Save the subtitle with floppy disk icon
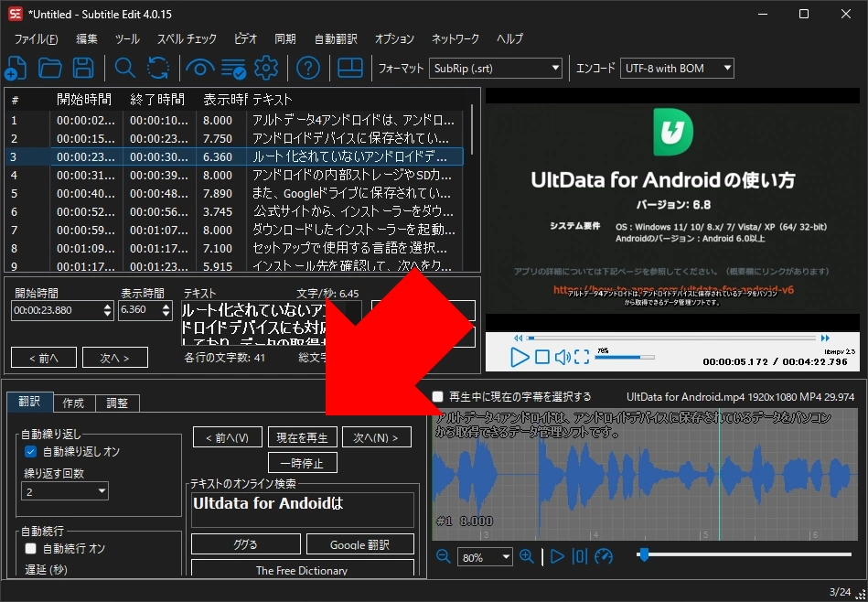 [x=83, y=68]
